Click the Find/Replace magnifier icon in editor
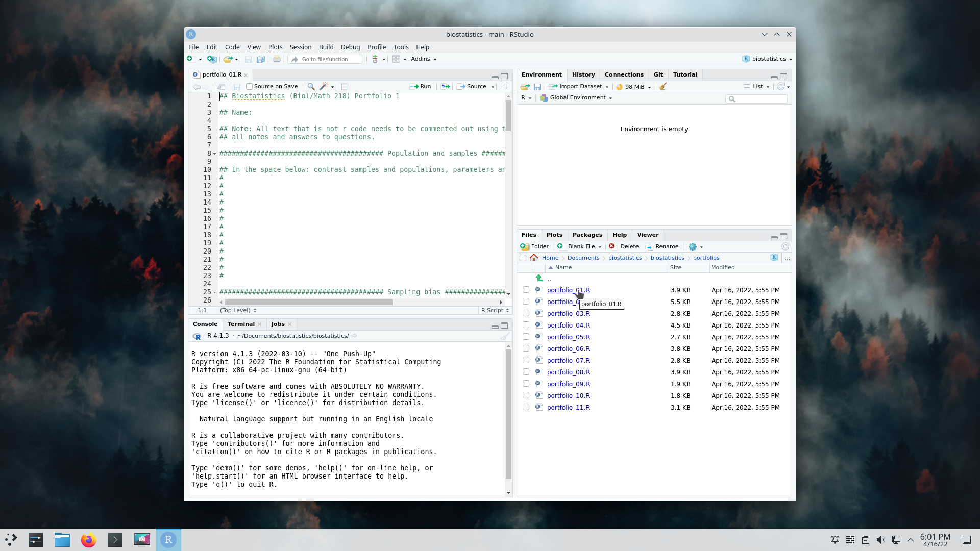 coord(311,87)
